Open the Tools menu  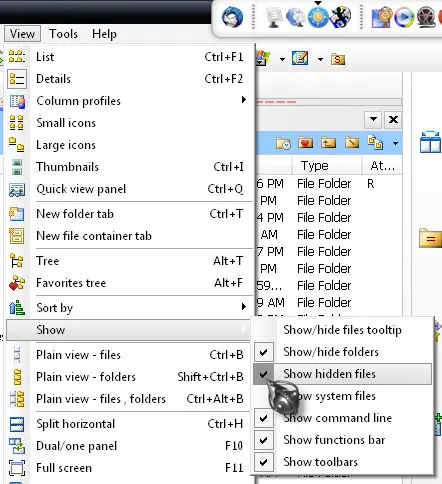pyautogui.click(x=63, y=34)
